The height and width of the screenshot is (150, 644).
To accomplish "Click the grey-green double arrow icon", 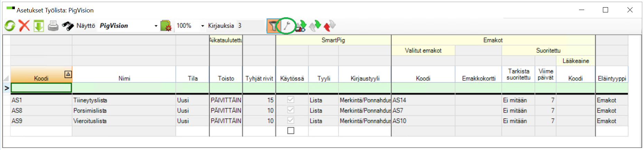I will coord(315,26).
